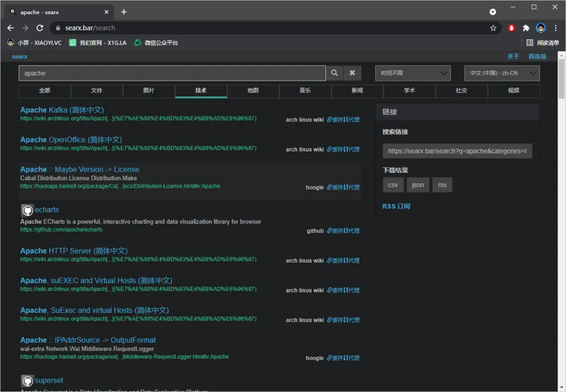Open a new browser tab
The width and height of the screenshot is (566, 392).
[x=124, y=12]
